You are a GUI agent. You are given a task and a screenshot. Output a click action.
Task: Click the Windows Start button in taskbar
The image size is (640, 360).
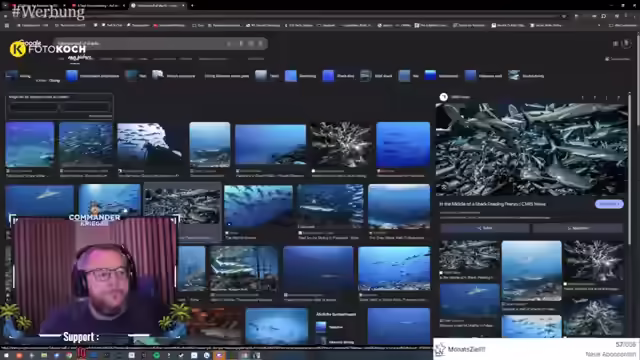pyautogui.click(x=6, y=356)
